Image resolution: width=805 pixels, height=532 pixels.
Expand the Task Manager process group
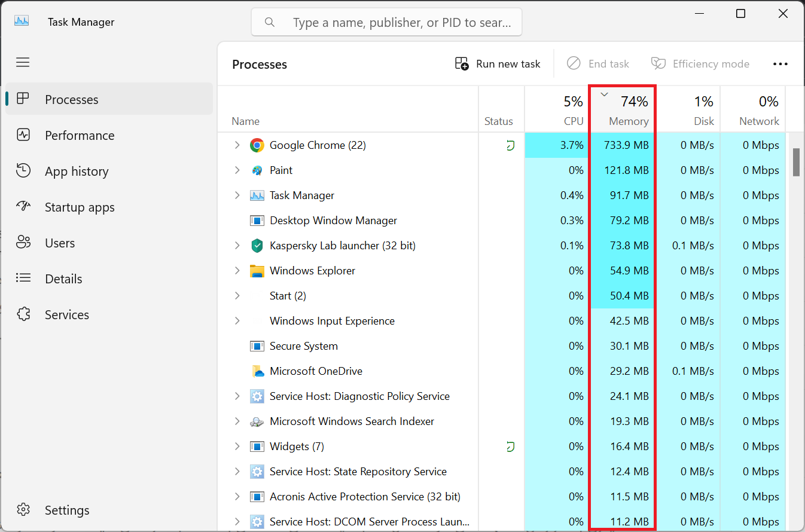pyautogui.click(x=237, y=195)
